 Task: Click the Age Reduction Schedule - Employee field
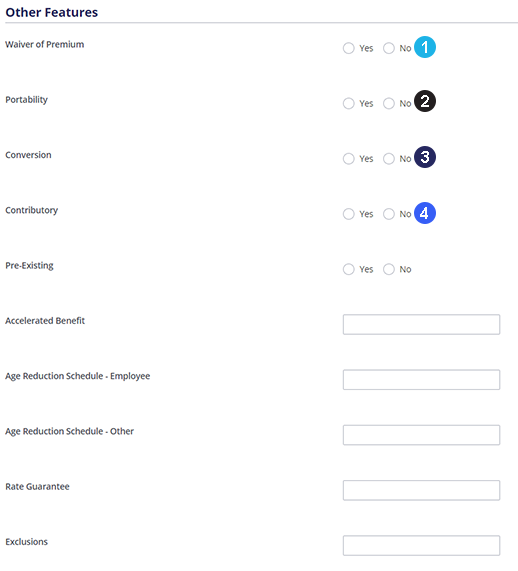pos(421,380)
